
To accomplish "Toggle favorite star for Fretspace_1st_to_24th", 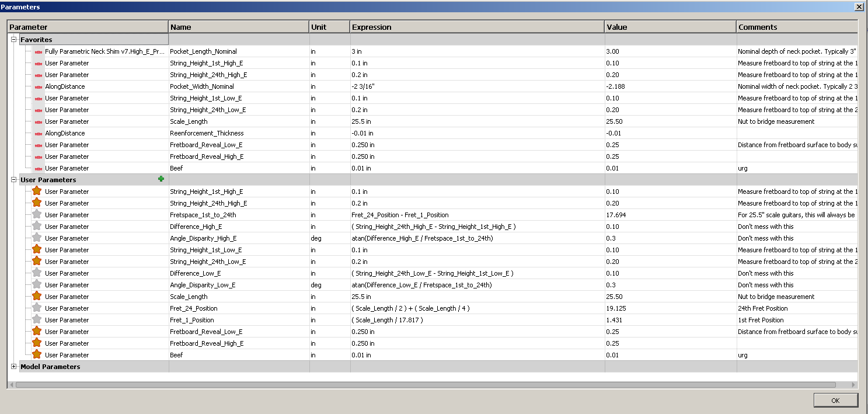I will pyautogui.click(x=37, y=214).
